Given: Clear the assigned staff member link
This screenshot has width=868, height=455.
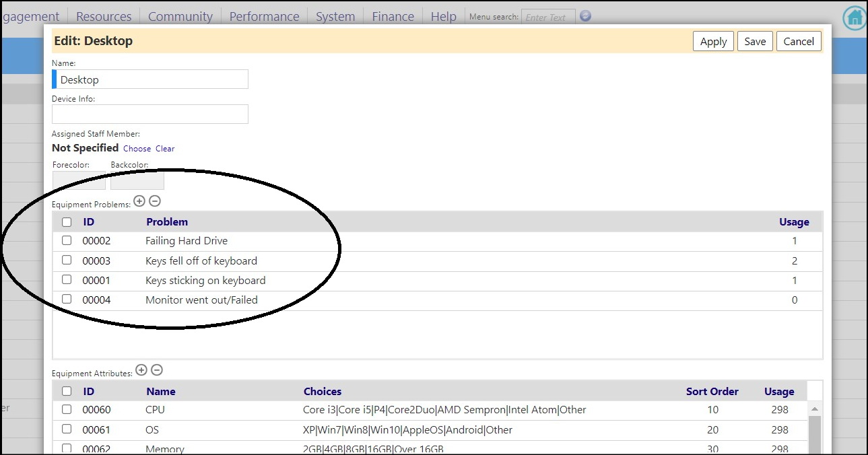Looking at the screenshot, I should coord(165,149).
